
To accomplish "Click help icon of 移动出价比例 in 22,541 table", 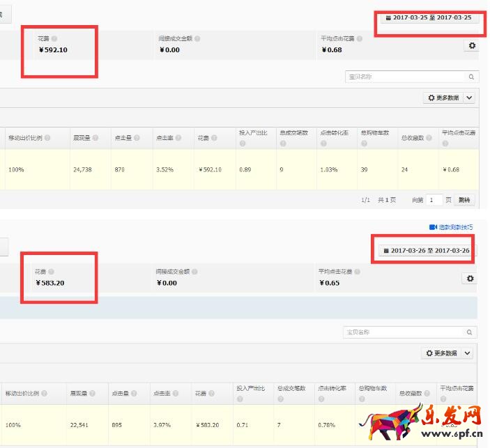I will pos(44,393).
